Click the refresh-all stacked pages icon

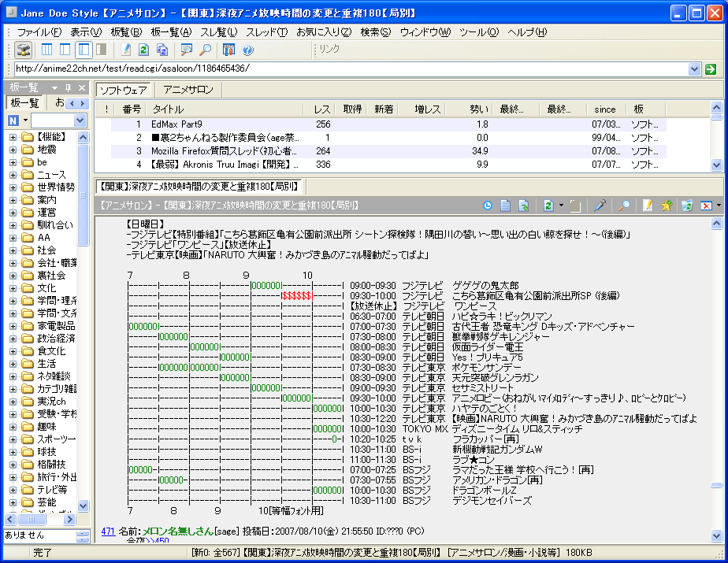pyautogui.click(x=162, y=50)
